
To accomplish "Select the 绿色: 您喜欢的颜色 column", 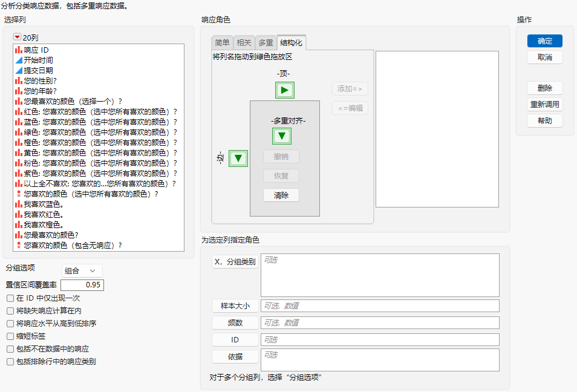I will tap(99, 132).
